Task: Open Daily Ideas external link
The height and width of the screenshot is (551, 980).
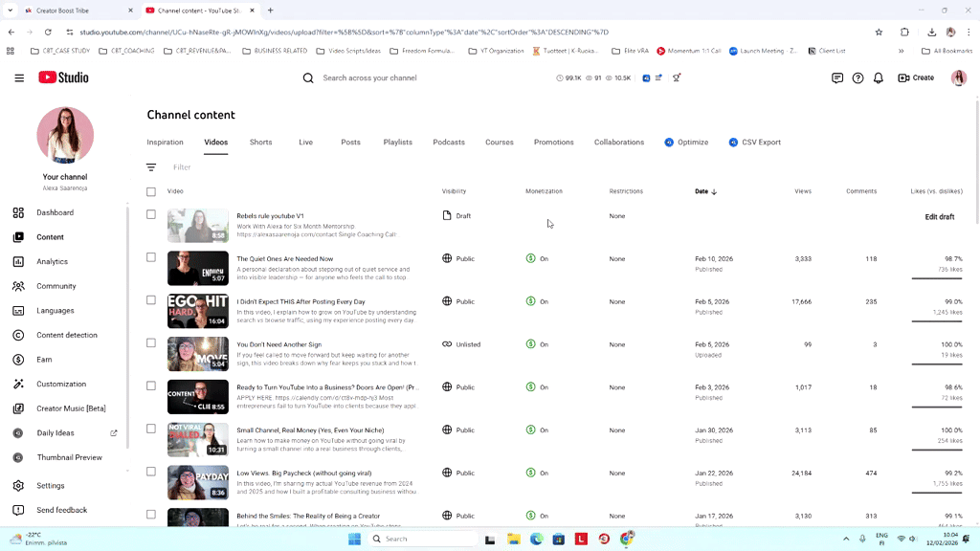Action: [x=114, y=433]
